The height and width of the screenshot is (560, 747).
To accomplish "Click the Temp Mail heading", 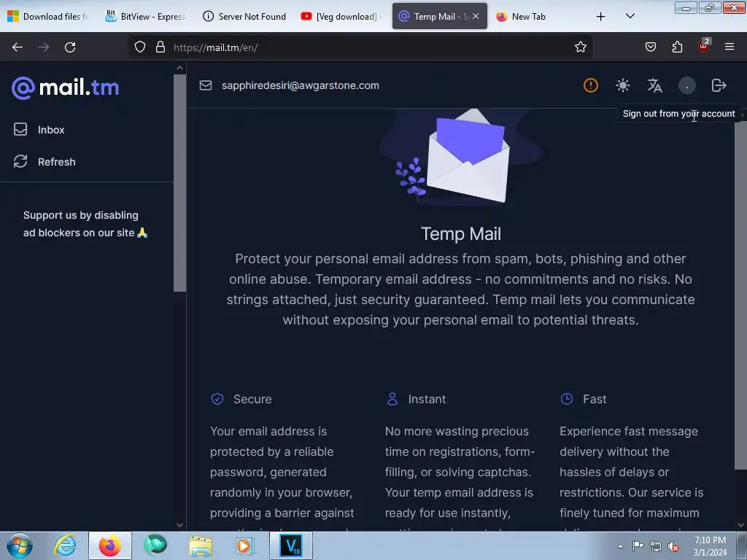I will 461,234.
